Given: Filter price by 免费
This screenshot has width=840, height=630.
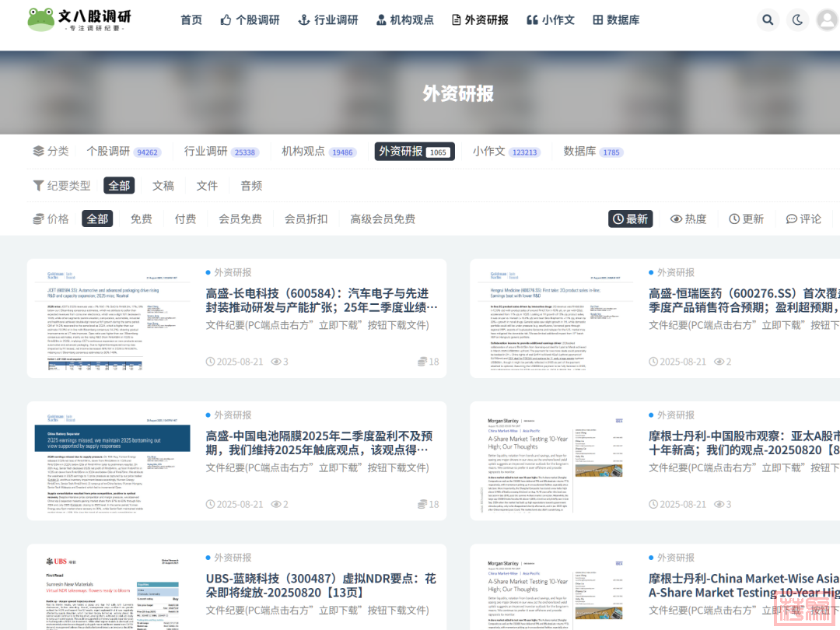Looking at the screenshot, I should pos(142,219).
